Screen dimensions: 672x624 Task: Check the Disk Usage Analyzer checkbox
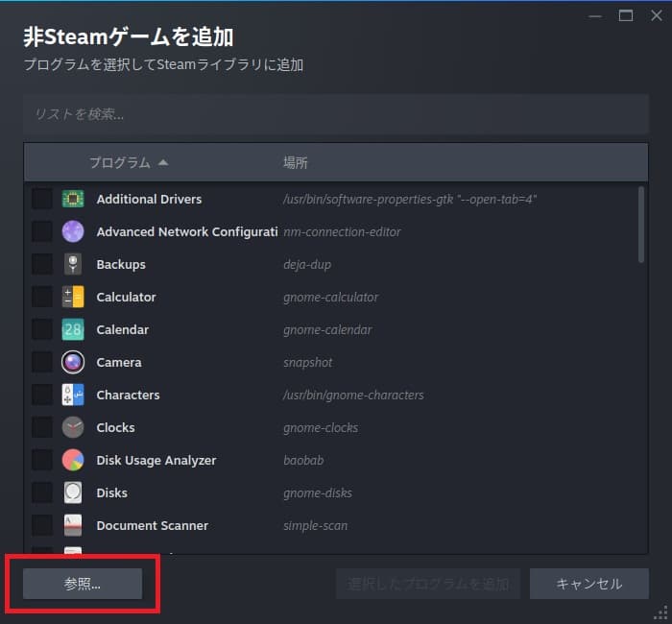(x=42, y=460)
